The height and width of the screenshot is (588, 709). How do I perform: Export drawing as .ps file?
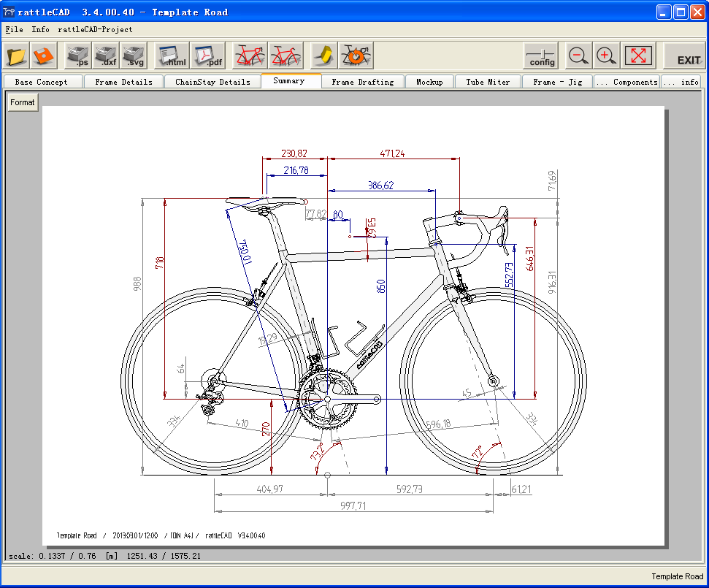pyautogui.click(x=77, y=56)
